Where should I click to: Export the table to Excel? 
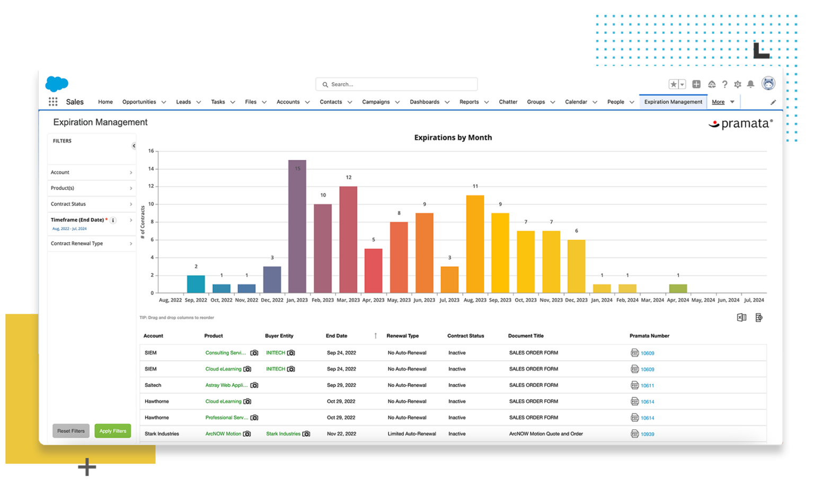pyautogui.click(x=741, y=317)
